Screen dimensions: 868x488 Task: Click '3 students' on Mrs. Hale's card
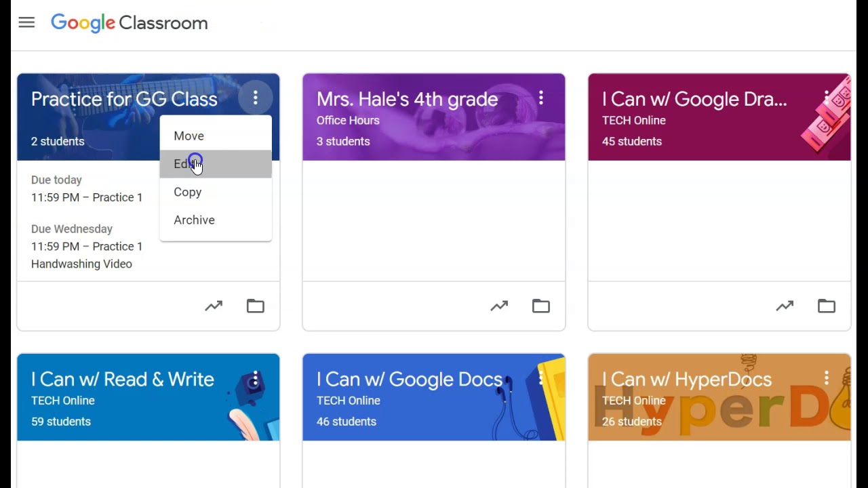(x=343, y=141)
